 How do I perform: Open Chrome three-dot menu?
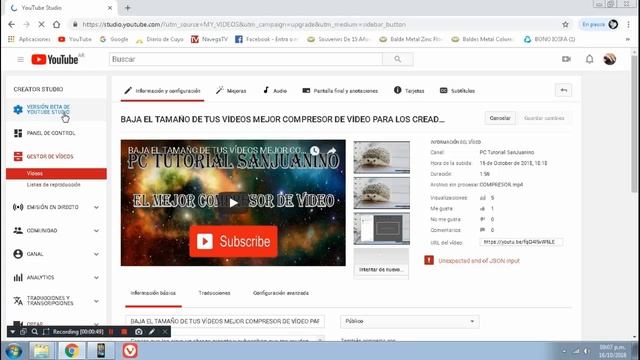click(629, 24)
